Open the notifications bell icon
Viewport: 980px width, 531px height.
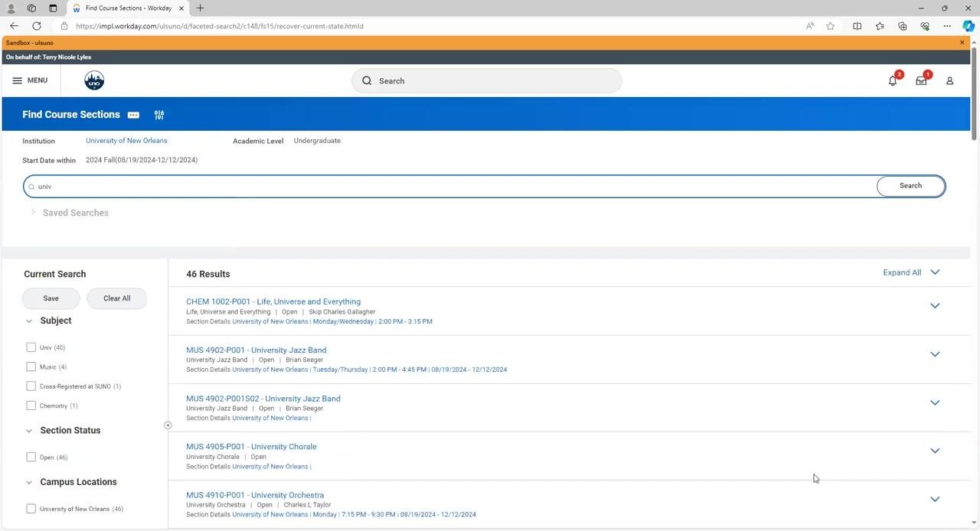pos(893,80)
